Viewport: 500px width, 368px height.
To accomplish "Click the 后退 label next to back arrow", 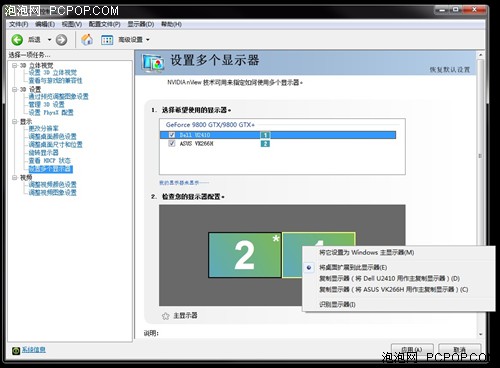I will (34, 40).
